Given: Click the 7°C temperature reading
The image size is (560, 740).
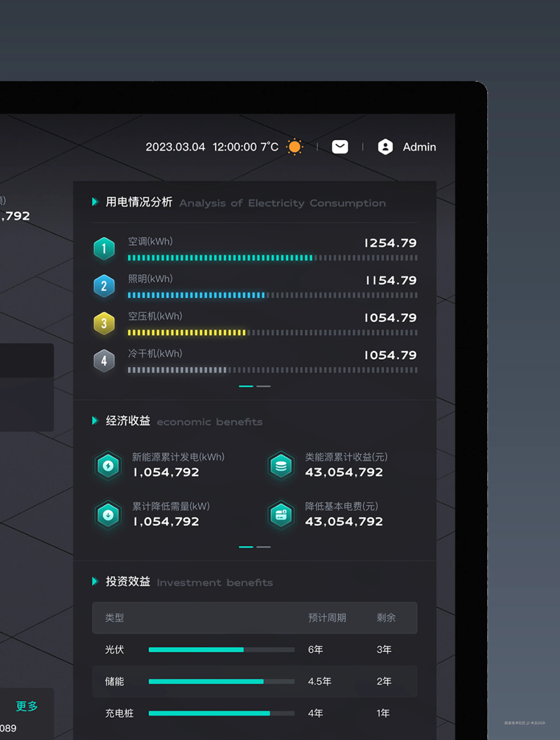Looking at the screenshot, I should pyautogui.click(x=270, y=147).
